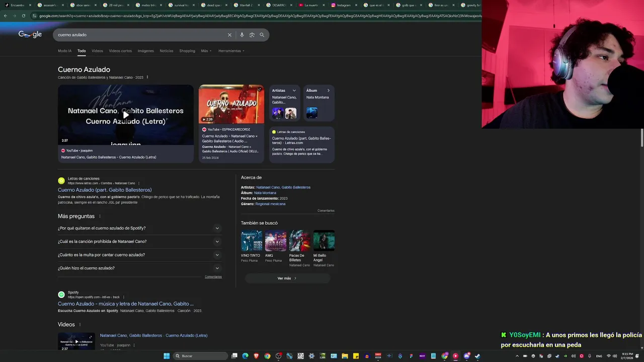Launch Microsoft Edge from the taskbar

point(245,356)
